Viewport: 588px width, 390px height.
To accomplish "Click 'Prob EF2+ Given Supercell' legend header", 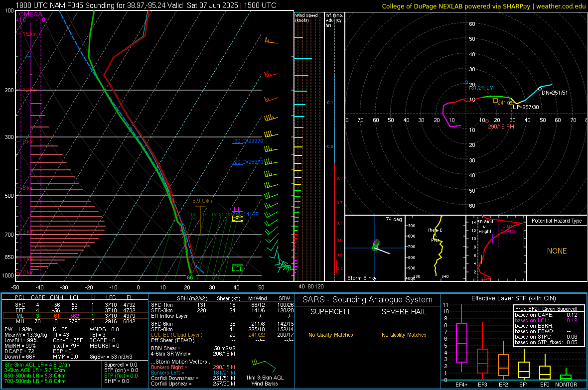I will click(546, 309).
